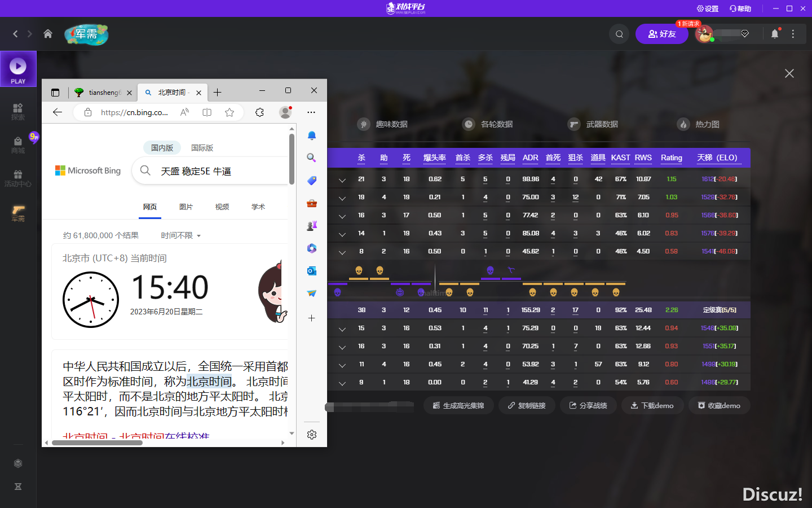Viewport: 812px width, 508px height.
Task: Click 收藏demo button
Action: 720,405
